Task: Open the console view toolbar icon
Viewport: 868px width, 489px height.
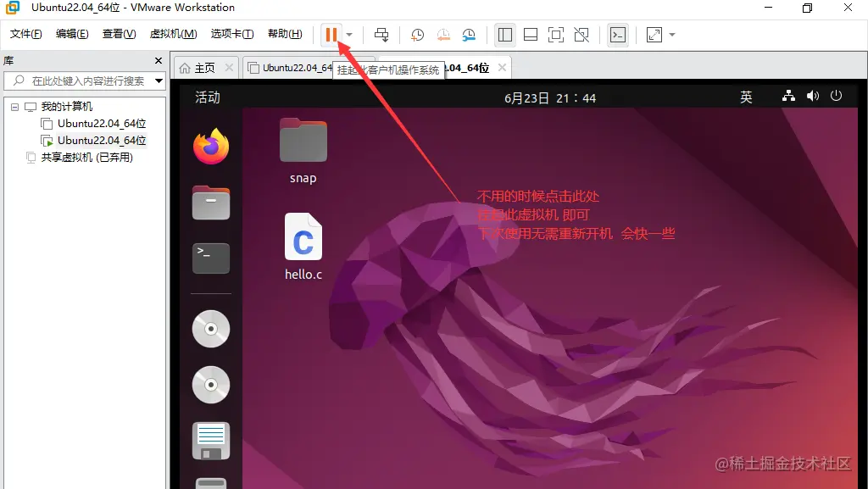Action: [x=617, y=35]
